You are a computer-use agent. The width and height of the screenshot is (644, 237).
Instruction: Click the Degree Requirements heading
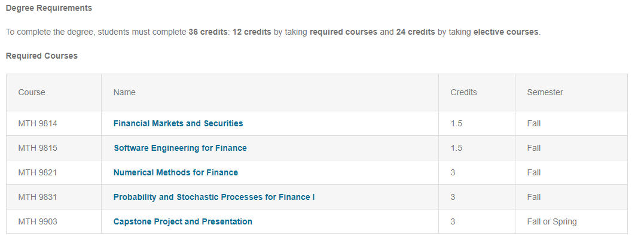coord(49,8)
